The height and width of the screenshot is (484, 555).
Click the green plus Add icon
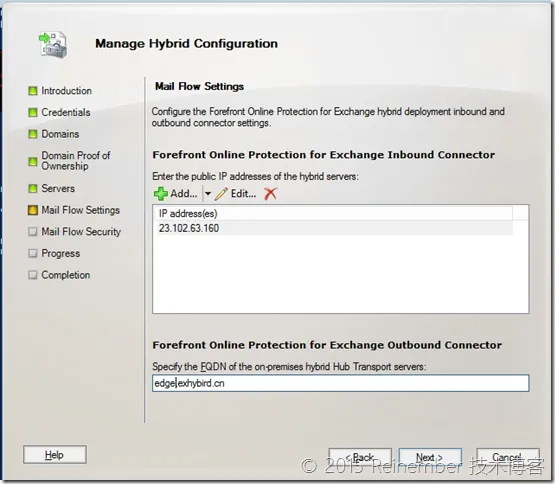[x=161, y=194]
